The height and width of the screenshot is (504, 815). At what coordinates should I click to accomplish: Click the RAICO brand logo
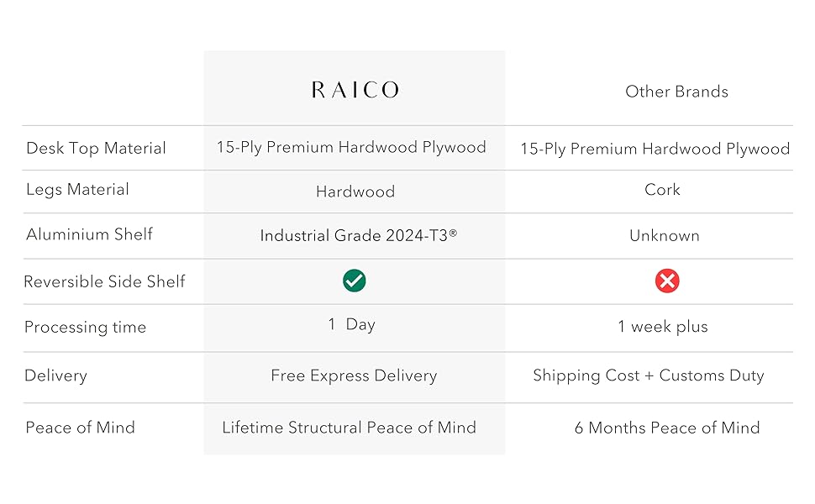[x=355, y=91]
